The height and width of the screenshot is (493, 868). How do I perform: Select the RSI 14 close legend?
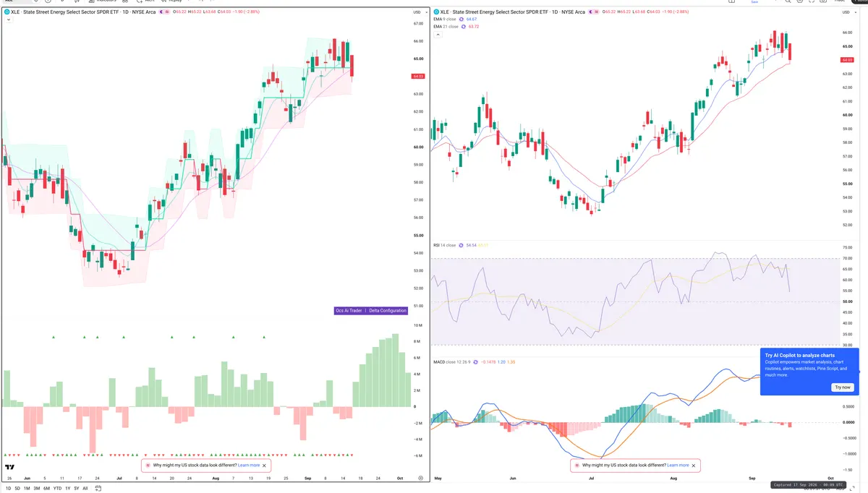point(444,245)
